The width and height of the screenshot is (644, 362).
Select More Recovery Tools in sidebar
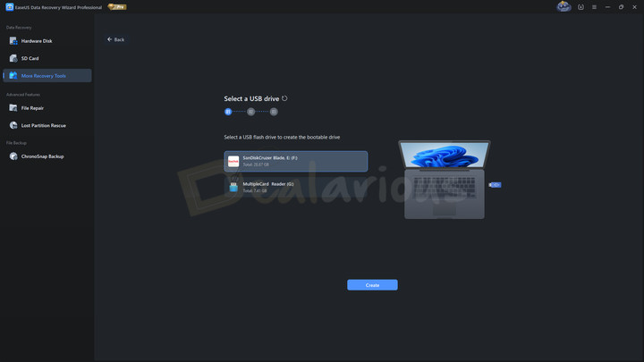pos(47,75)
